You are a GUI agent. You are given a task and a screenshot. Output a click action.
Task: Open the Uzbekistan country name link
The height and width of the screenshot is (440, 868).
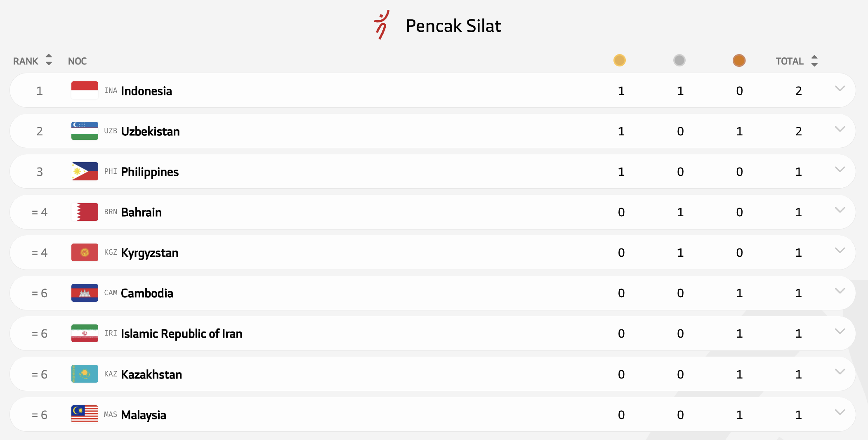click(150, 131)
